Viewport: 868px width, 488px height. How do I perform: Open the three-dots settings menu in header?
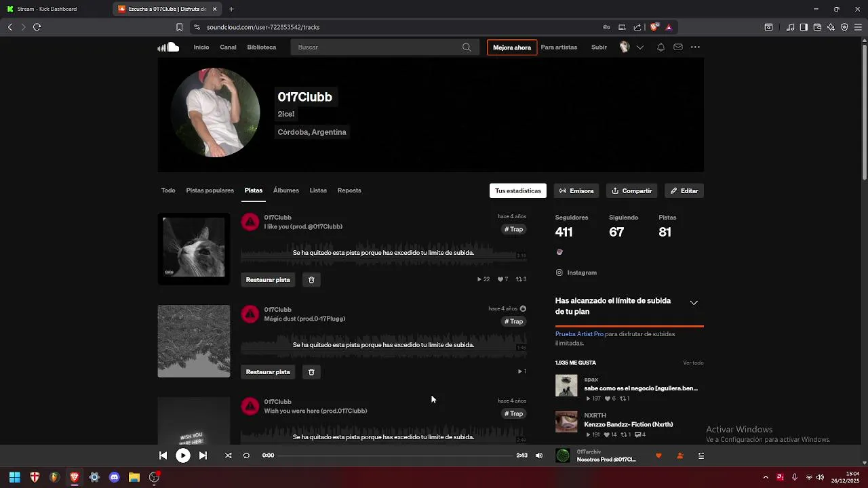pyautogui.click(x=695, y=47)
